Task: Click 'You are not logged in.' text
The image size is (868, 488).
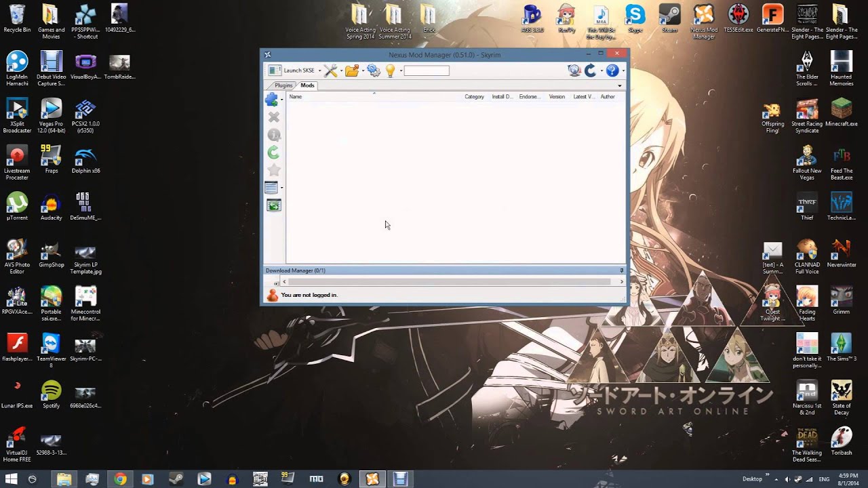Action: click(x=309, y=296)
